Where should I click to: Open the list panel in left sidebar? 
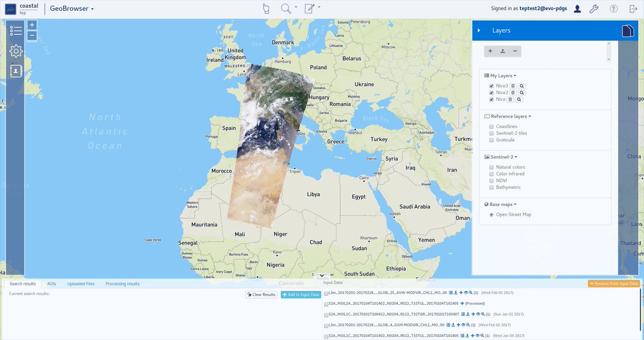coord(16,31)
